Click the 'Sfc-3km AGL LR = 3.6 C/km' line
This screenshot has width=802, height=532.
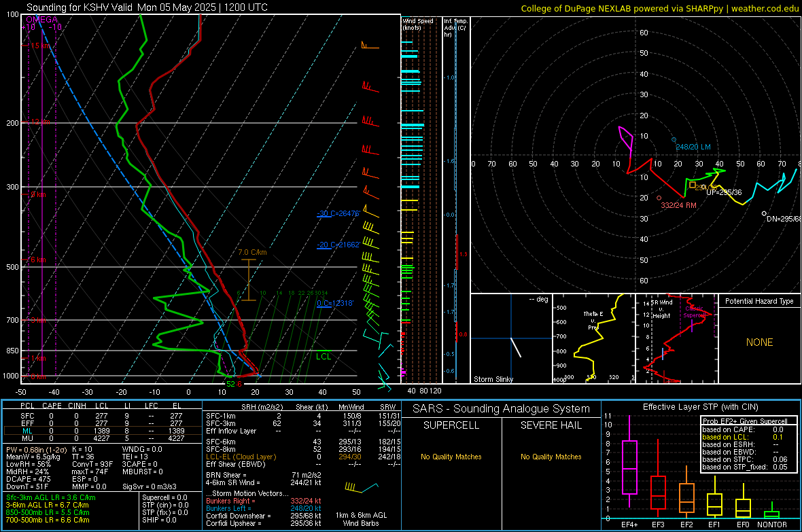click(x=51, y=497)
